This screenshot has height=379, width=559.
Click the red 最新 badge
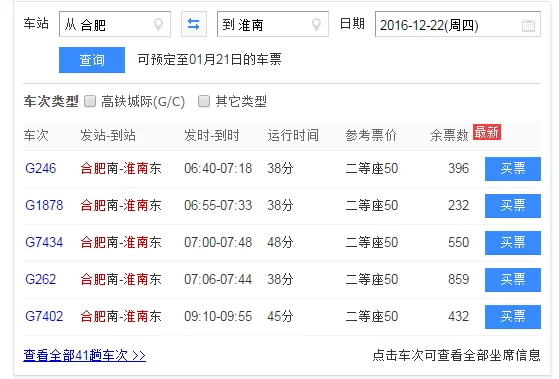[x=487, y=132]
